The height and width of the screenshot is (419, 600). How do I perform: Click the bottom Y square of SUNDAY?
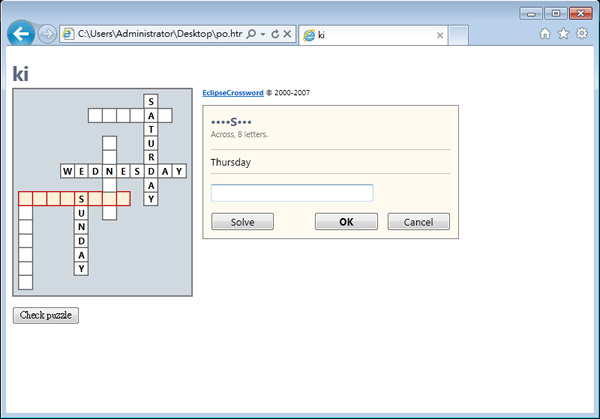[x=81, y=269]
